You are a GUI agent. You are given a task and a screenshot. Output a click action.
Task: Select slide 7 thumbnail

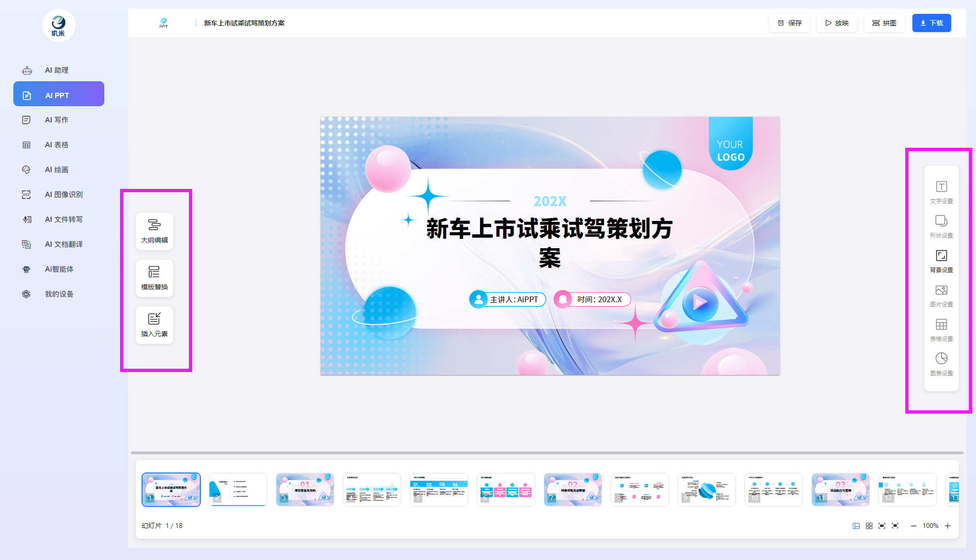tap(572, 489)
